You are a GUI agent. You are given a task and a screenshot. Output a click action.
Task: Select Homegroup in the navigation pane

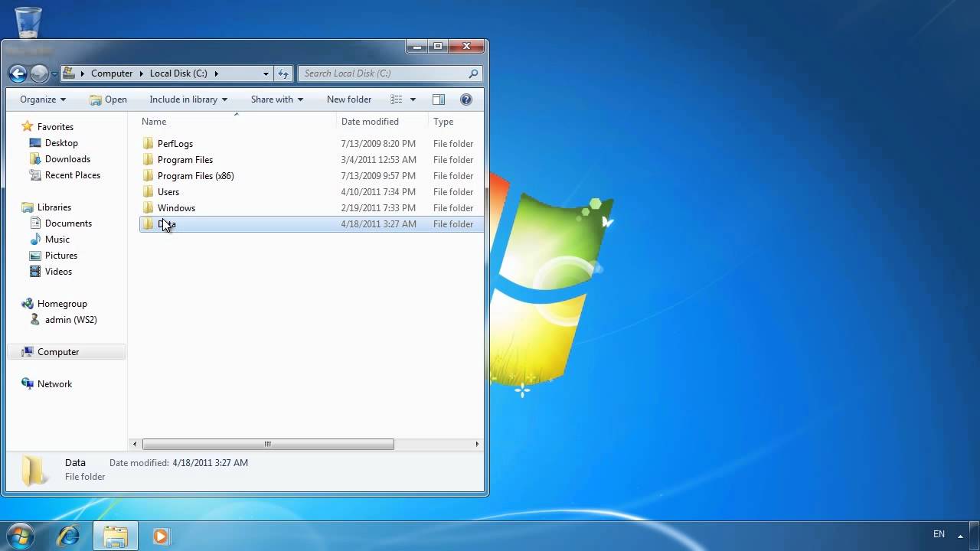coord(62,304)
